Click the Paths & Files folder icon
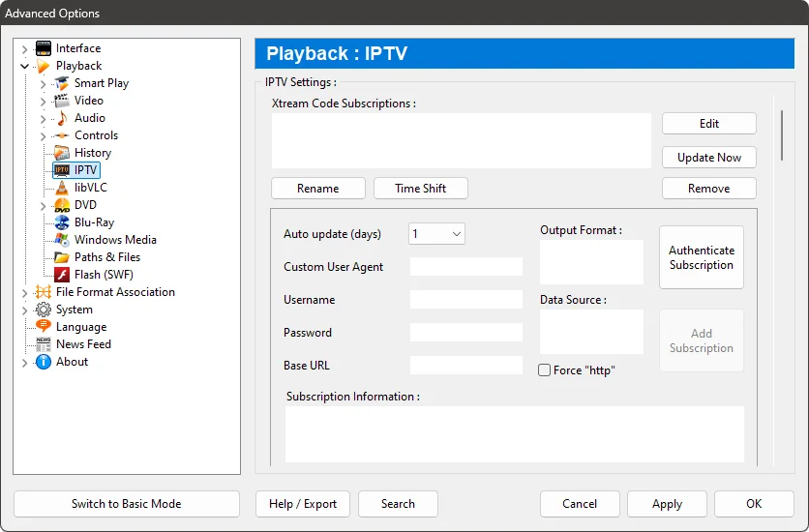Screen dimensions: 809x532 (x=62, y=257)
